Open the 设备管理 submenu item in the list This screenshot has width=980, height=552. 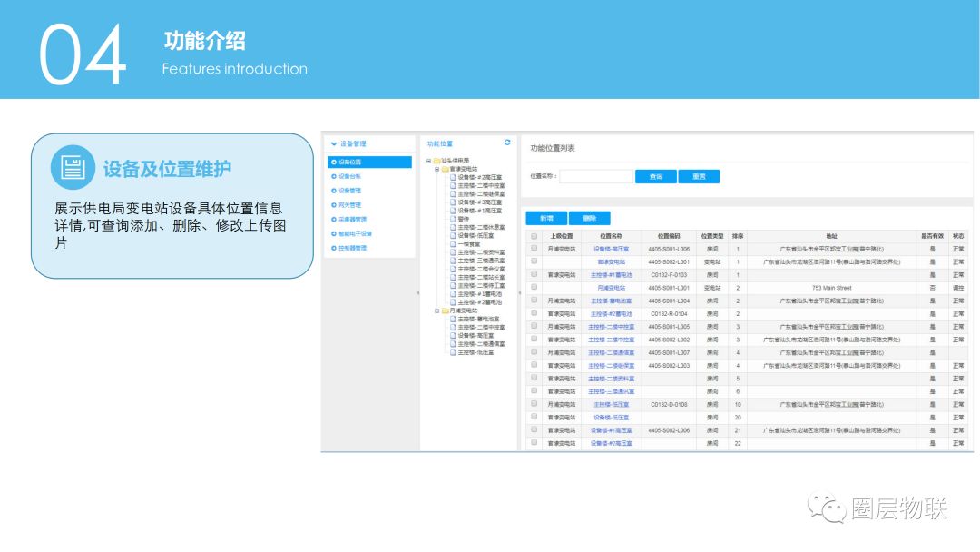[350, 191]
